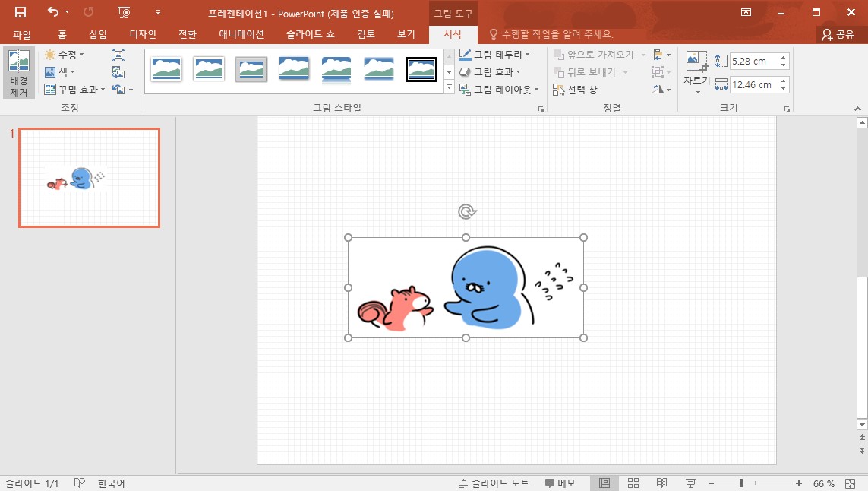
Task: Switch to the 슬라이드 쇼 tab
Action: pos(311,34)
